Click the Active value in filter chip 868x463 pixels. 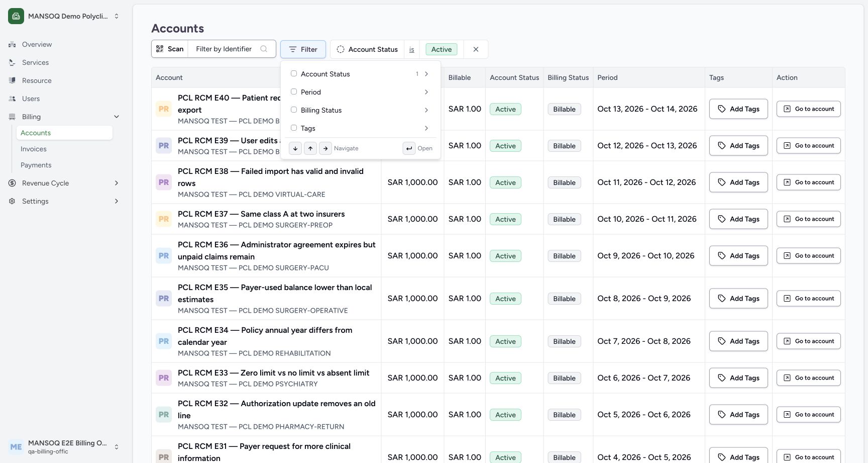(x=442, y=49)
